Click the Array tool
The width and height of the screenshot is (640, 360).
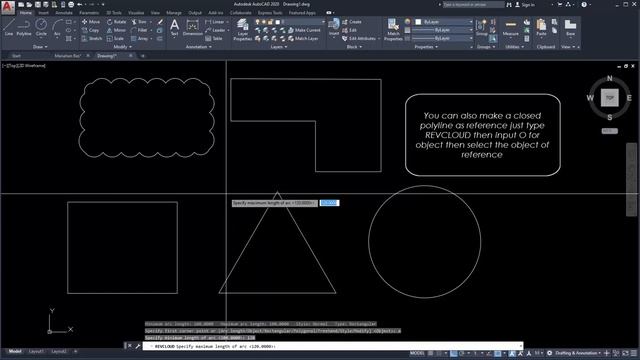140,38
